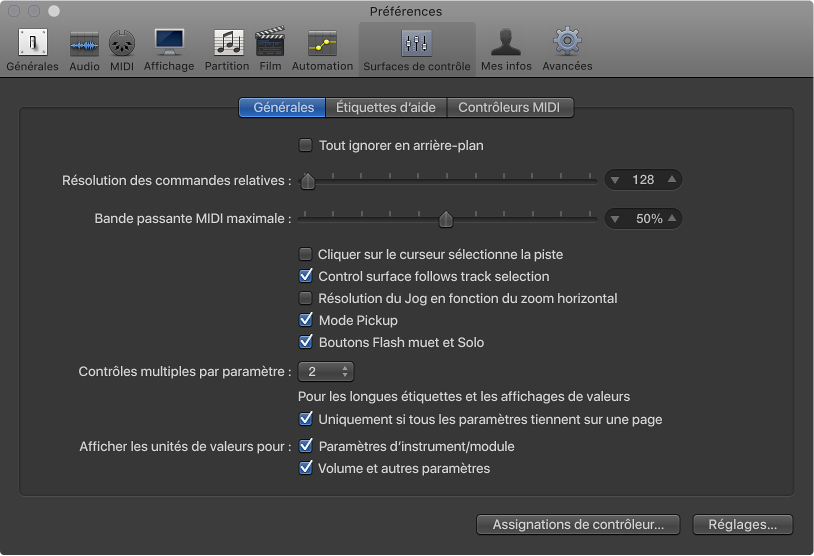Click the Assignations de contrôleur button
This screenshot has width=814, height=556.
pyautogui.click(x=578, y=524)
